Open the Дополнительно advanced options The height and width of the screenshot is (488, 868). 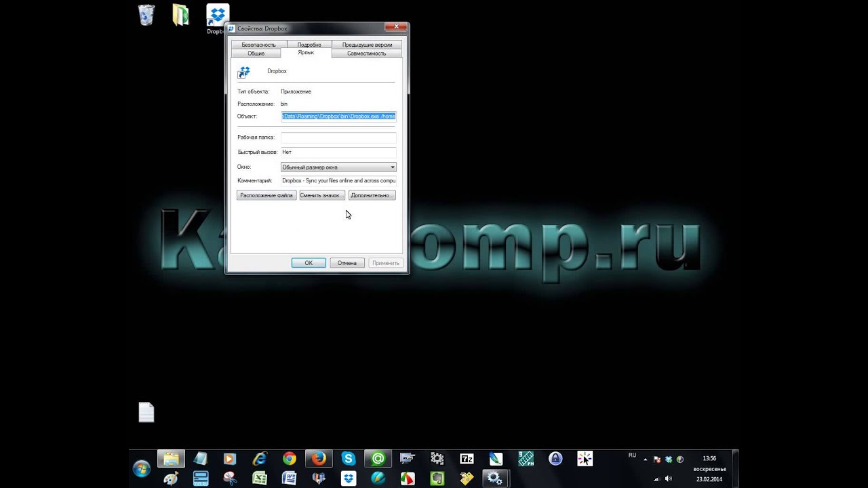click(372, 195)
